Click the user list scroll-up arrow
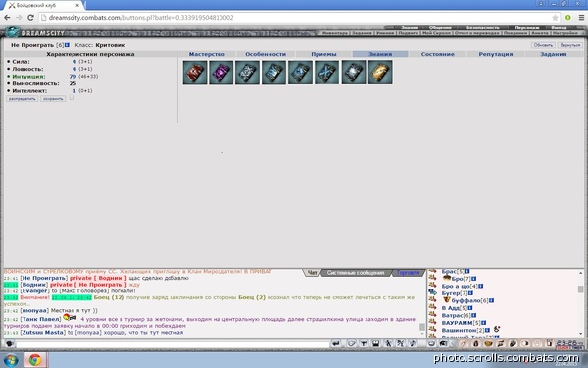588x368 pixels. (580, 272)
